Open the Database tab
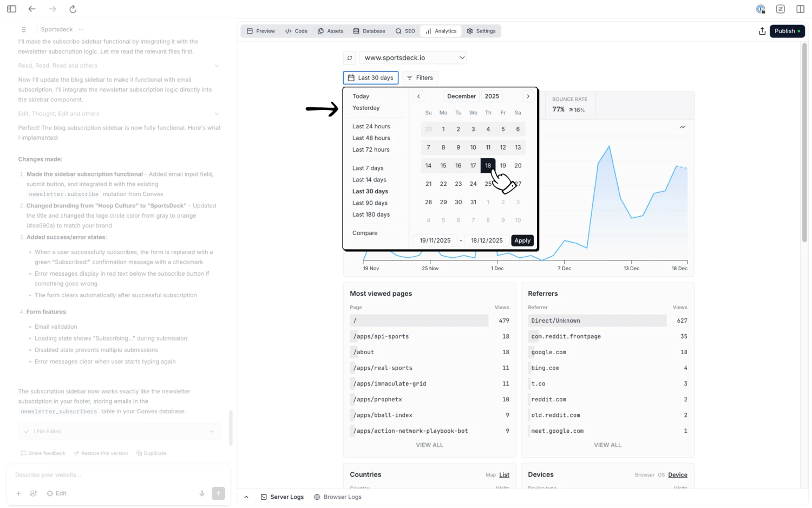This screenshot has height=508, width=812. (369, 31)
